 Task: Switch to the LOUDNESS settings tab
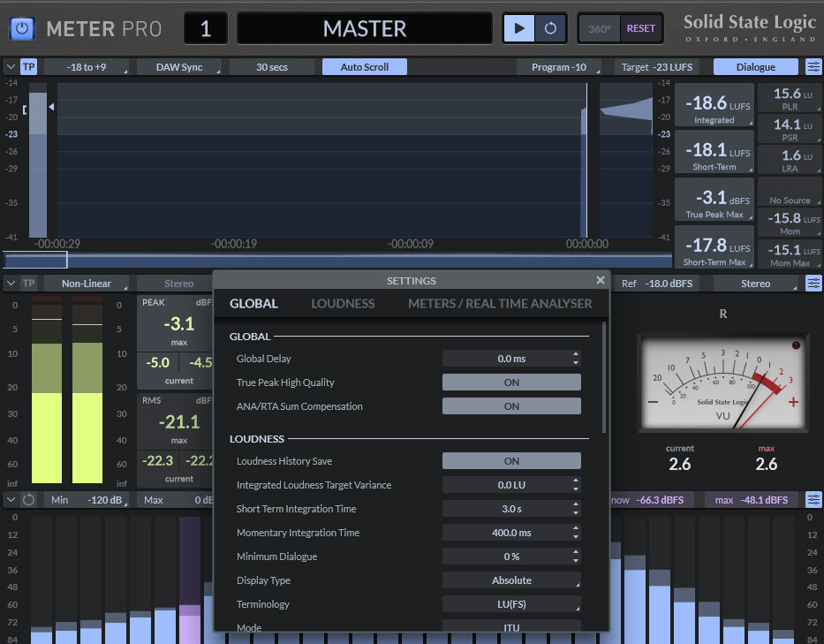(x=343, y=303)
